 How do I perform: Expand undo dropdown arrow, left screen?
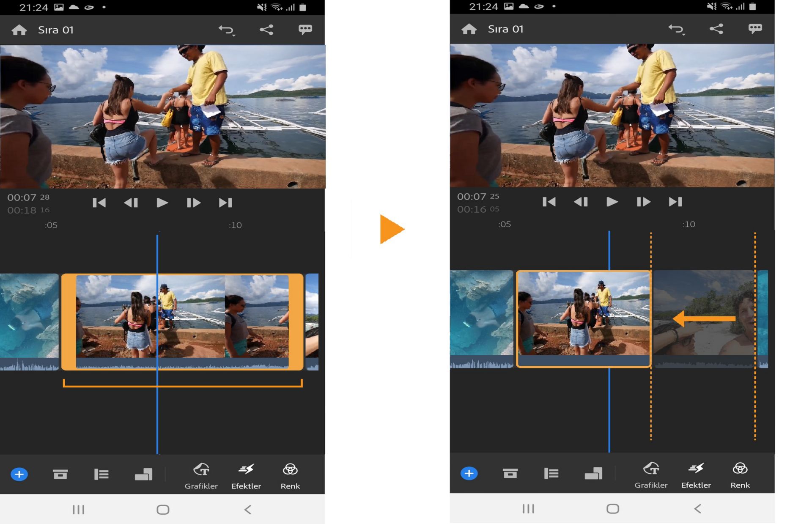(x=234, y=35)
